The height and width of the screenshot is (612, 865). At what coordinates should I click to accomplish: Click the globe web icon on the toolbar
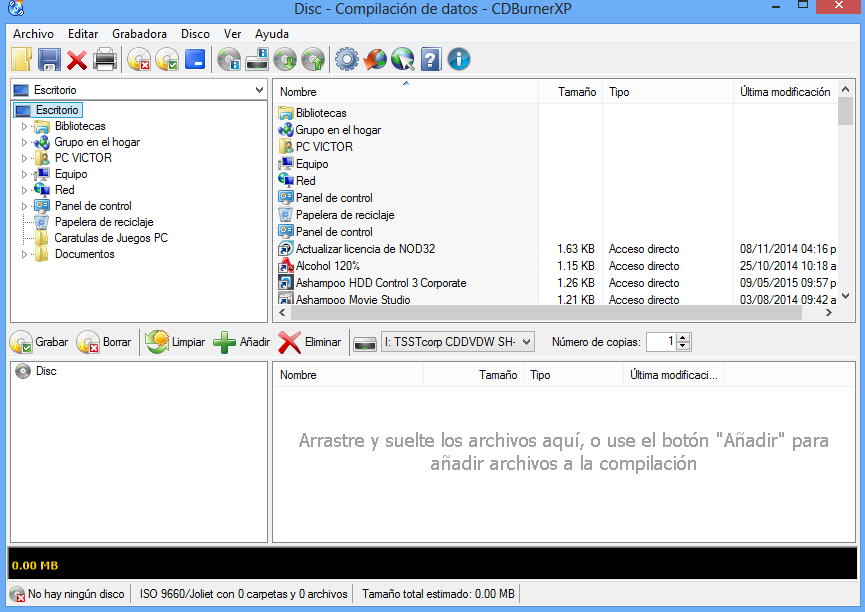pyautogui.click(x=374, y=59)
